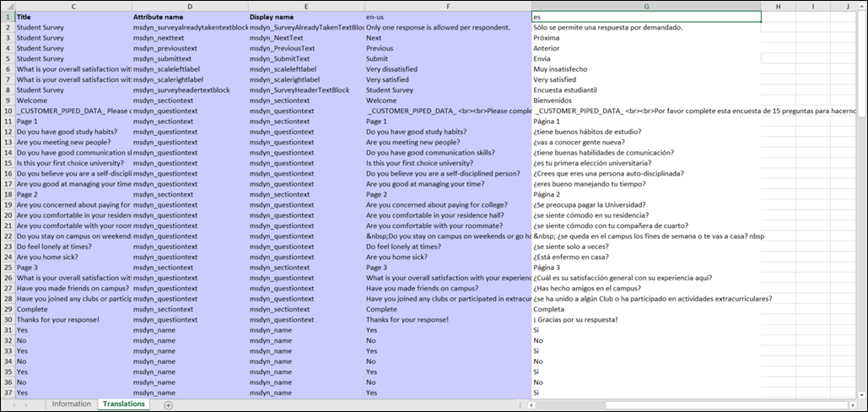Select cell '¿Se preocupa pagar la Universidad?'
868x412 pixels.
(646, 205)
